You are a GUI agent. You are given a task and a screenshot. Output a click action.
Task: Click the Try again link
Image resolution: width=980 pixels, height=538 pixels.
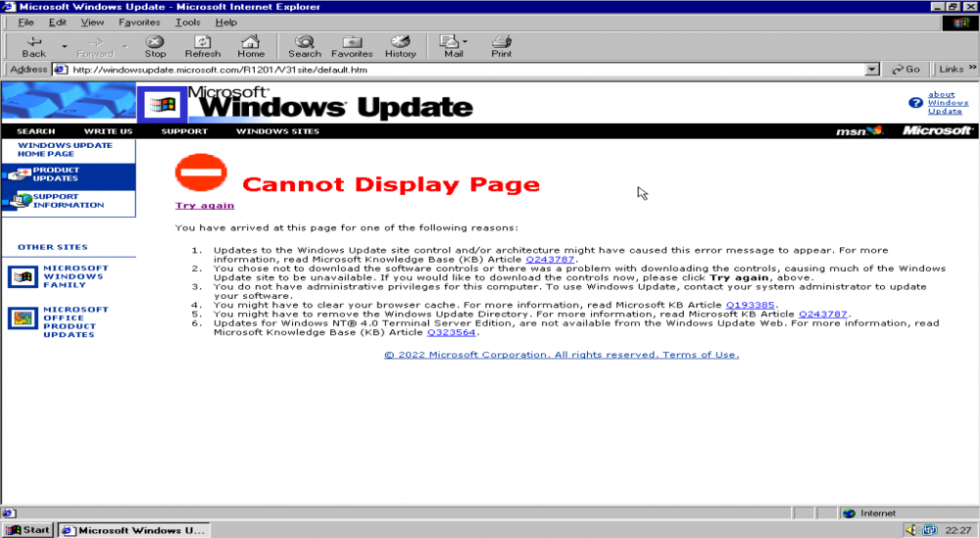(x=204, y=205)
